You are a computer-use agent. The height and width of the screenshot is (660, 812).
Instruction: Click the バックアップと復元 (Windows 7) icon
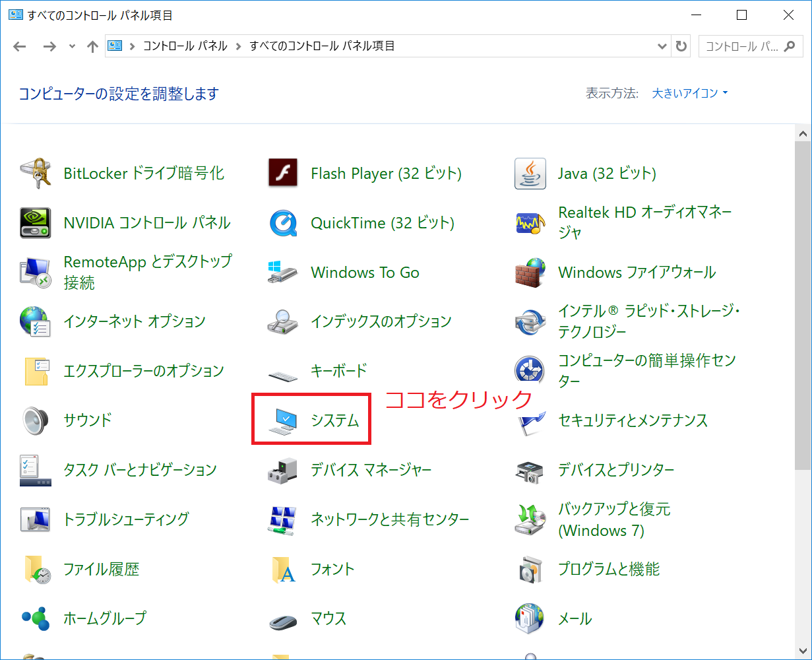[530, 519]
